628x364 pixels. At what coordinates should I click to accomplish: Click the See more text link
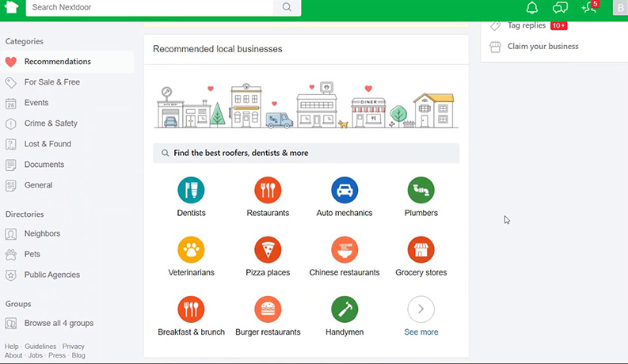coord(421,332)
